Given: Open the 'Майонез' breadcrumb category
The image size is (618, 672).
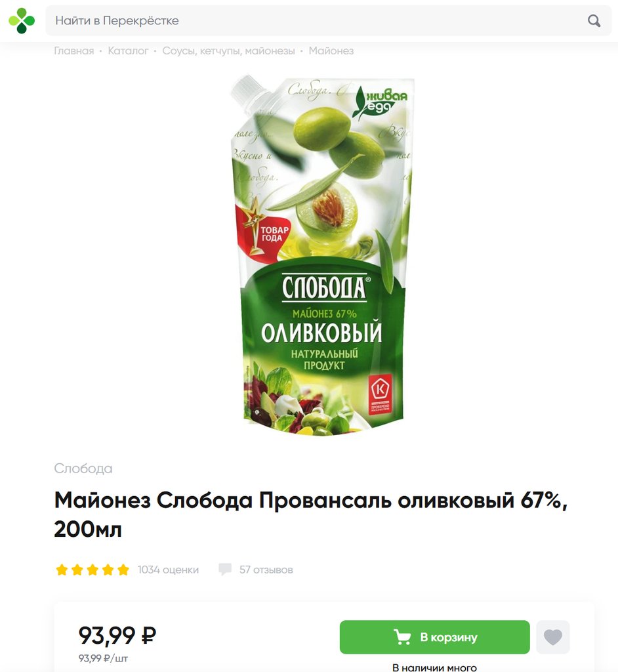Looking at the screenshot, I should tap(331, 51).
